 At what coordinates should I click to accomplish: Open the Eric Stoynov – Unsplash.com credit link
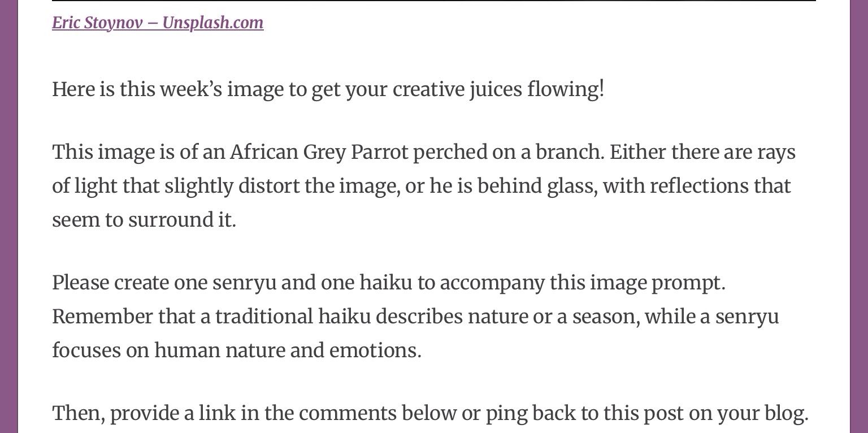pyautogui.click(x=157, y=23)
